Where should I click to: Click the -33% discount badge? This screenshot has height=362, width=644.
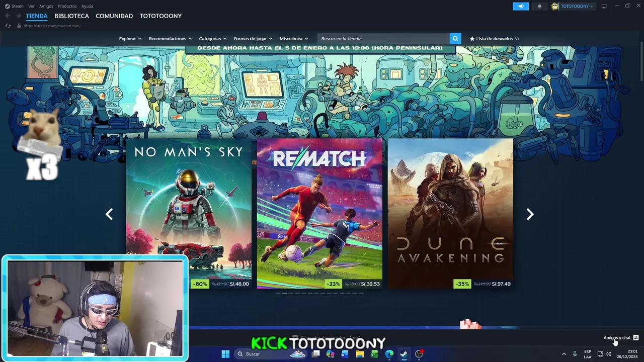(x=334, y=284)
